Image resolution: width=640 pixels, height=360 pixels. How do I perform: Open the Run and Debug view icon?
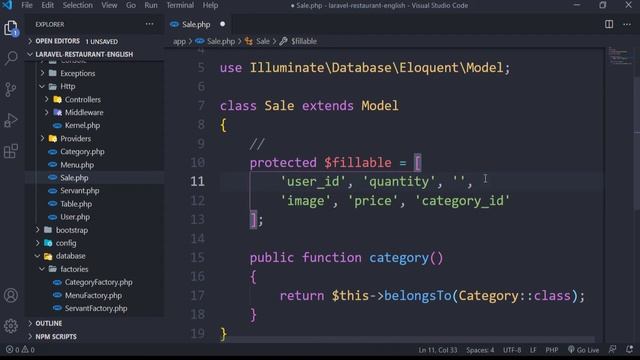(x=11, y=120)
